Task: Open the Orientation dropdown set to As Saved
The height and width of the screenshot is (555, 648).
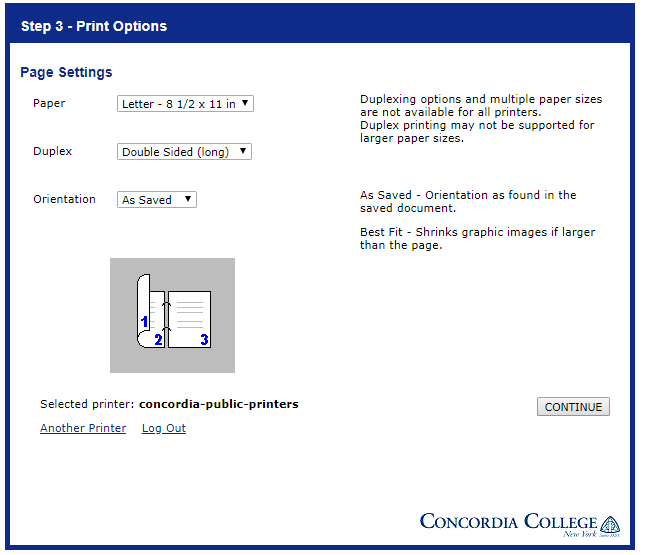Action: [x=156, y=200]
